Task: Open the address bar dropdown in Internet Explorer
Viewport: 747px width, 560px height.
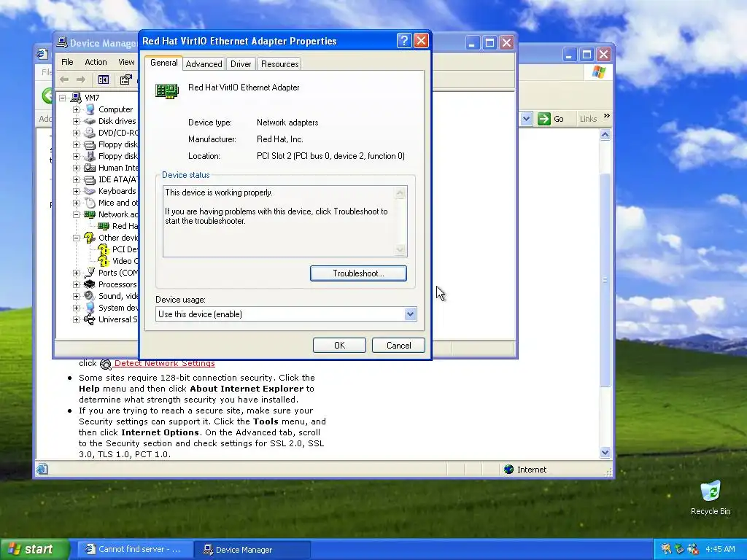Action: pos(526,119)
